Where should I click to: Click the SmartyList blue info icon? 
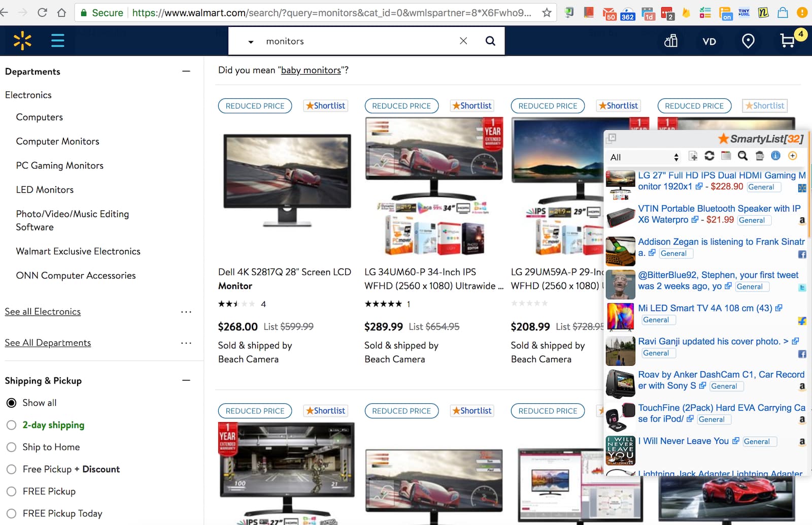(775, 156)
